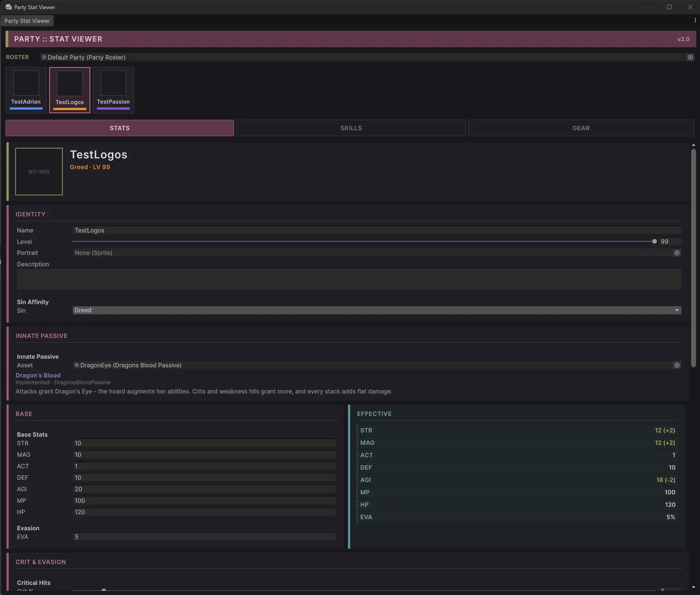Click the DragonEye asset icon

77,365
